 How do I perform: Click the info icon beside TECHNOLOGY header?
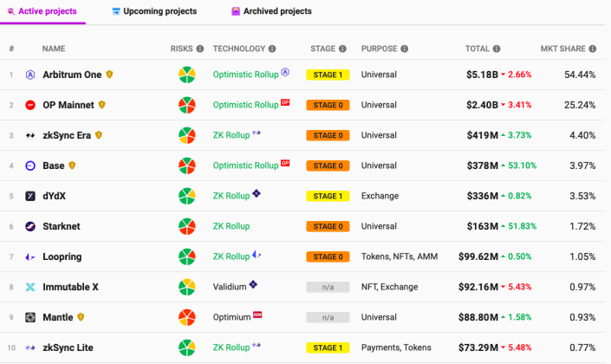272,49
